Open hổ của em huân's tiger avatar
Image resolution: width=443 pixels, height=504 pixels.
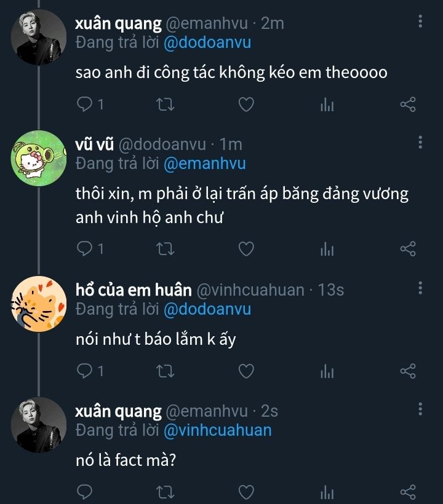(39, 304)
